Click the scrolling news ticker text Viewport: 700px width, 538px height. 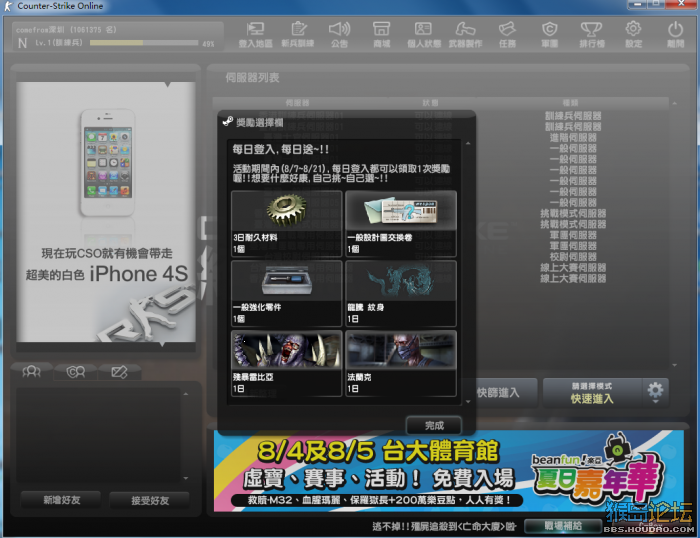tap(444, 526)
